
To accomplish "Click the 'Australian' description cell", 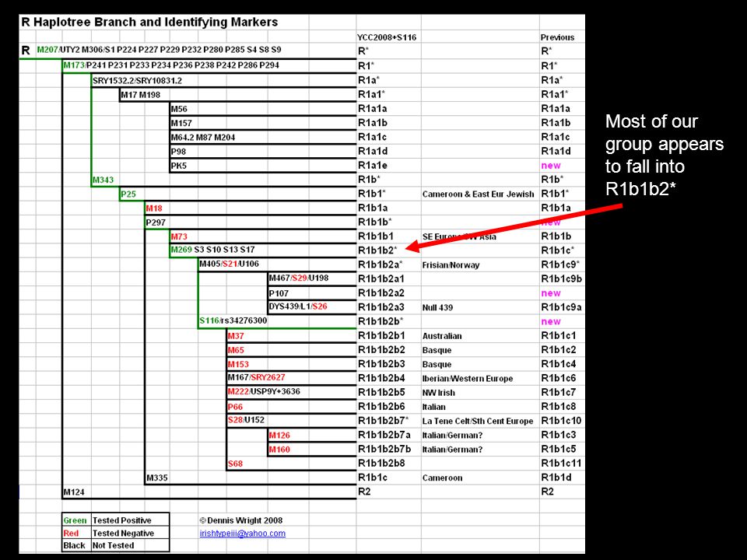I will click(x=442, y=336).
